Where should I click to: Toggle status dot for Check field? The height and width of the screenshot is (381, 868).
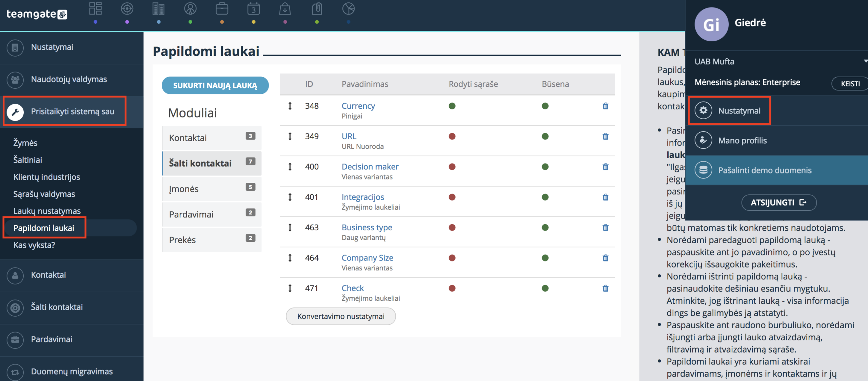point(545,288)
